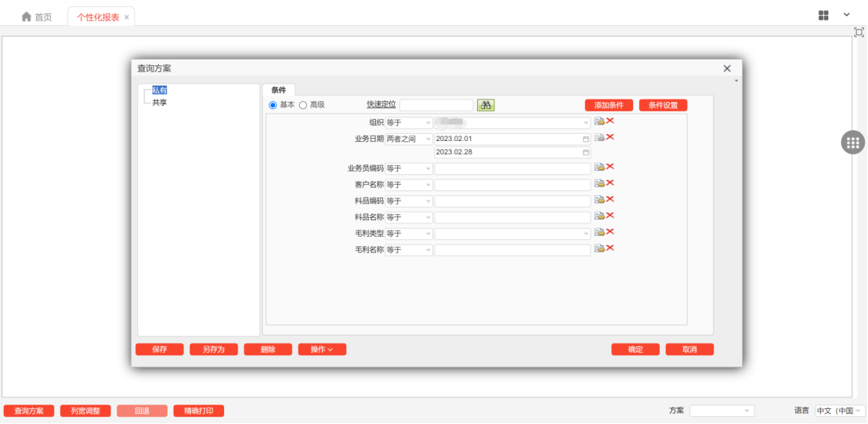Remove the 业务日期 condition row
Viewport: 868px width, 424px height.
[x=610, y=137]
